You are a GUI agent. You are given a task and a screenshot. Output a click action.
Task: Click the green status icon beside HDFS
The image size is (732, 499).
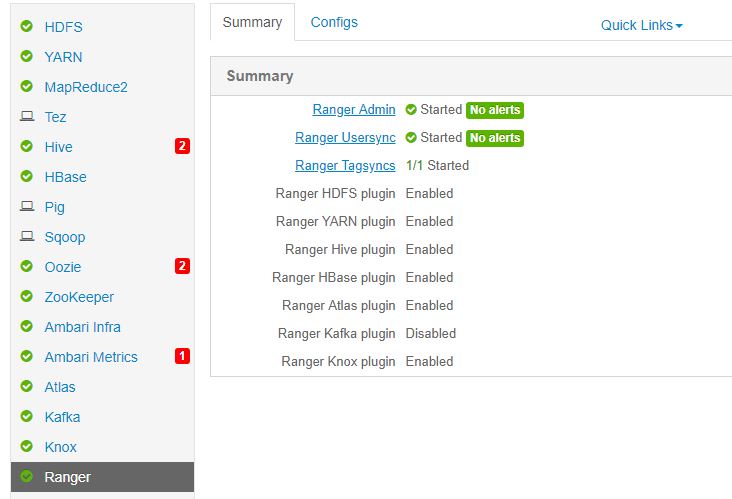[27, 27]
